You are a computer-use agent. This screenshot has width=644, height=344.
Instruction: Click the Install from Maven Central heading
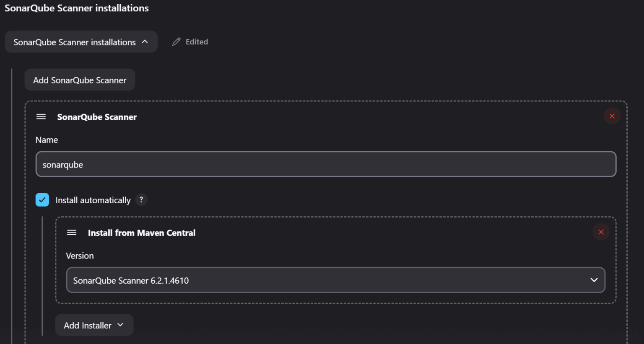click(x=142, y=233)
